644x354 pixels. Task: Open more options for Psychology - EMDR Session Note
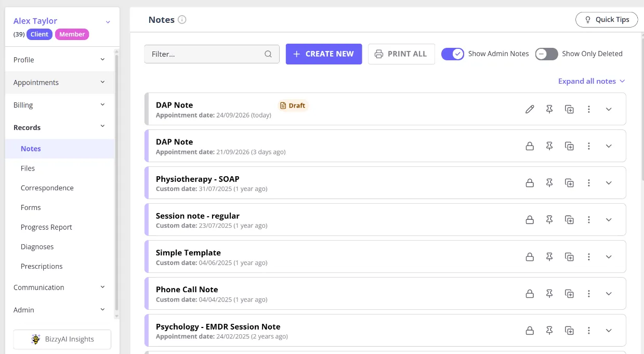click(589, 331)
